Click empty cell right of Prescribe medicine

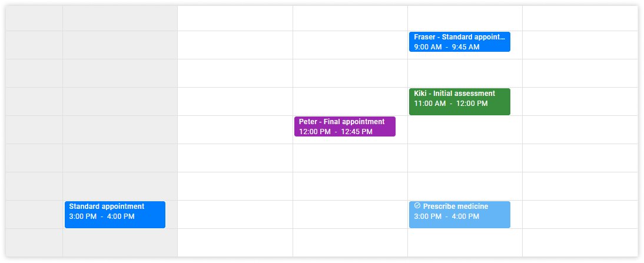click(580, 214)
